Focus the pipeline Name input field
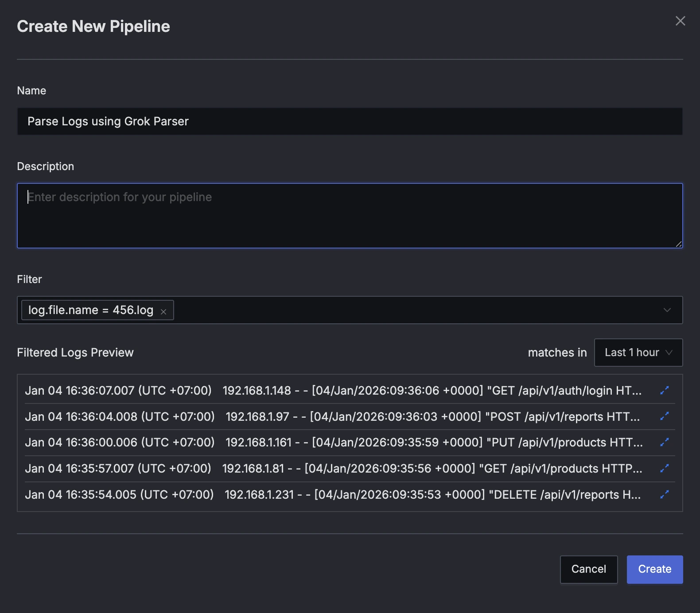Viewport: 700px width, 613px height. 350,121
